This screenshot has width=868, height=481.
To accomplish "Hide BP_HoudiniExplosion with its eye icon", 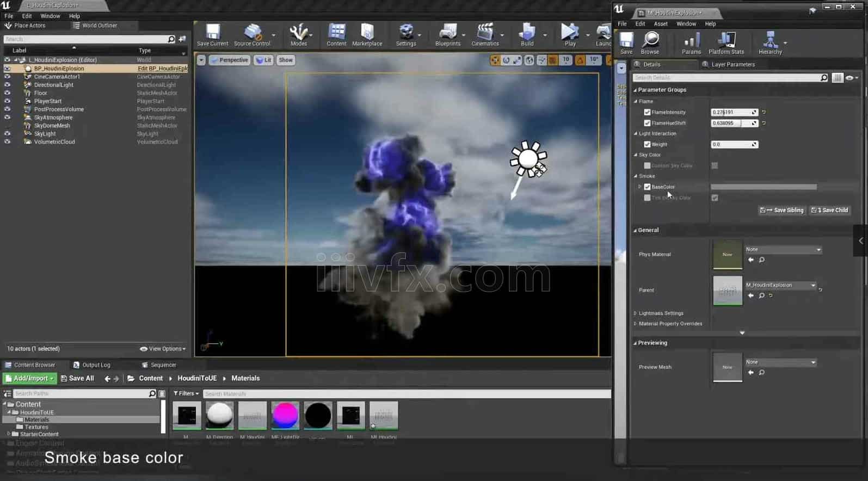I will coord(7,69).
